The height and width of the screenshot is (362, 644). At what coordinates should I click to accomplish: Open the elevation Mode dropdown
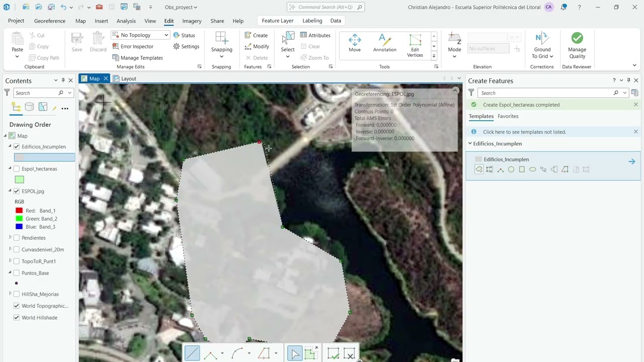[x=454, y=56]
